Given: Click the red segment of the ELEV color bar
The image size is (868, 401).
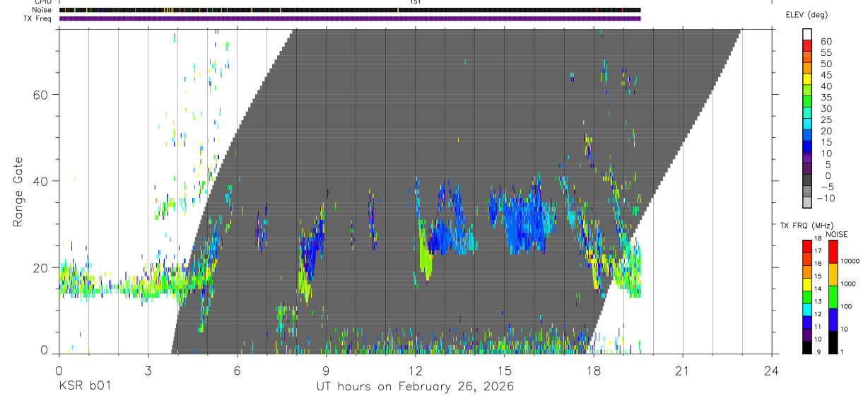Looking at the screenshot, I should tap(807, 46).
